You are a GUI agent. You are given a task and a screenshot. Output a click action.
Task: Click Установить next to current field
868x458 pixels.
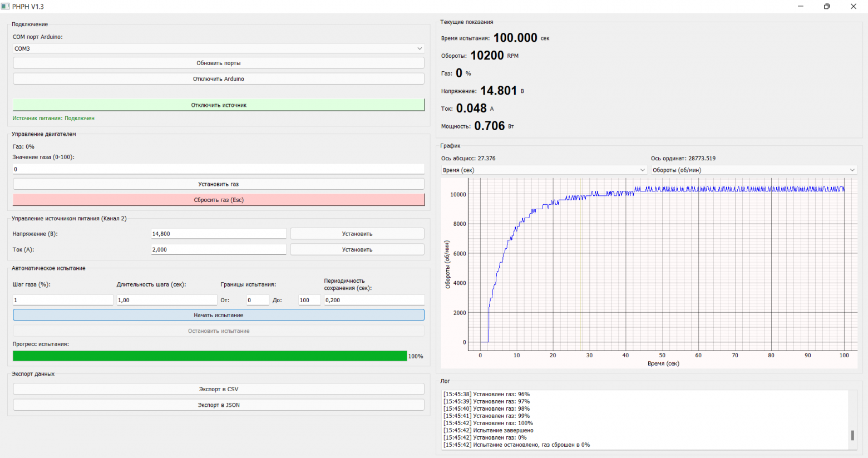coord(357,250)
